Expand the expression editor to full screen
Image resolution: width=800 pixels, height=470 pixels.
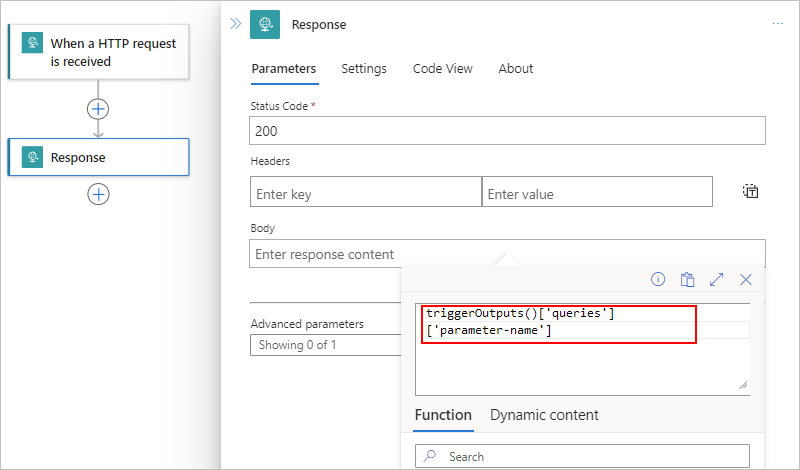716,280
